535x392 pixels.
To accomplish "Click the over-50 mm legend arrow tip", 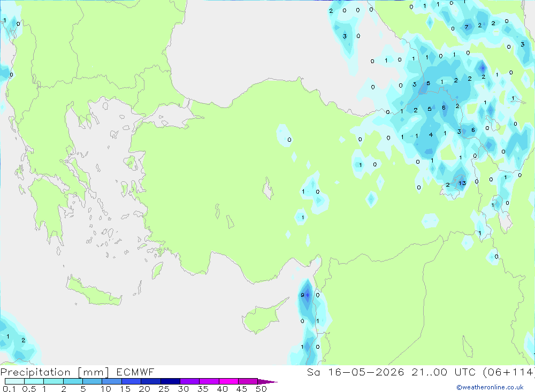I will point(267,381).
